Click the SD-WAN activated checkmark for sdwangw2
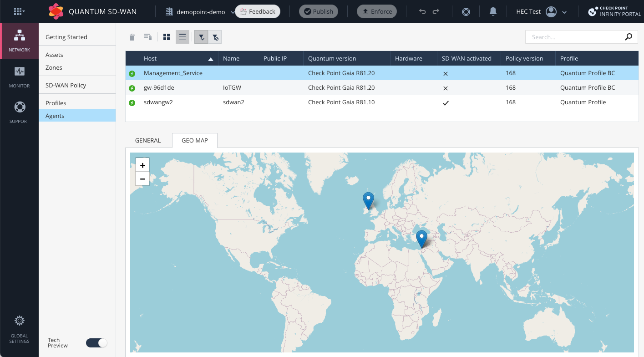This screenshot has width=644, height=357. (446, 103)
